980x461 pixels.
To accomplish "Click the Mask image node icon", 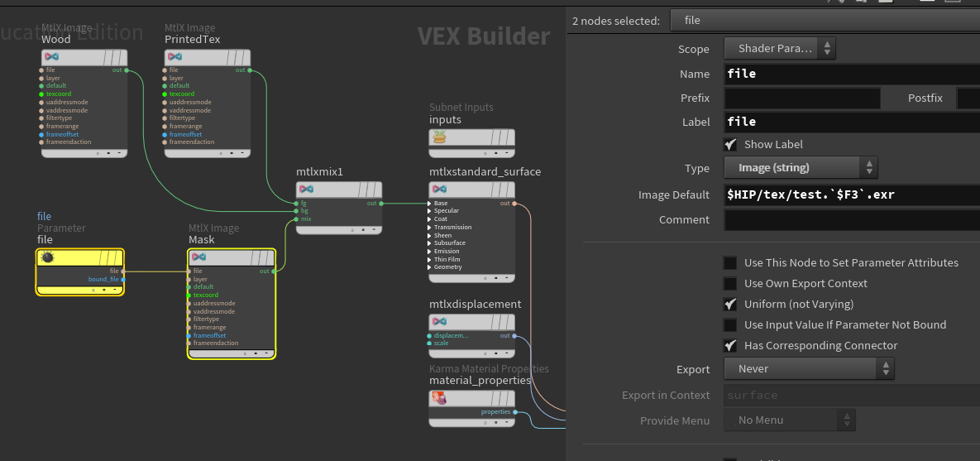I will [x=198, y=257].
